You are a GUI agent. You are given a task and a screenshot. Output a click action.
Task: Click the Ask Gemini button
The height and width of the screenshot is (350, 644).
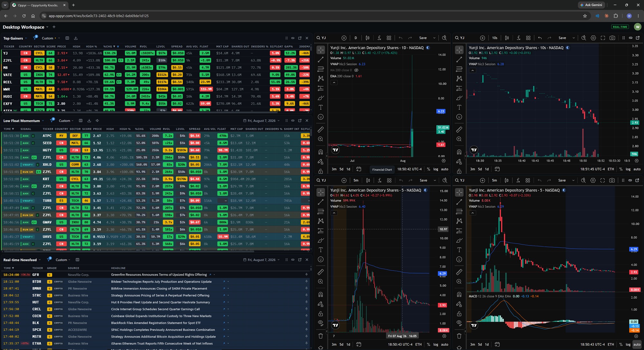click(x=591, y=5)
